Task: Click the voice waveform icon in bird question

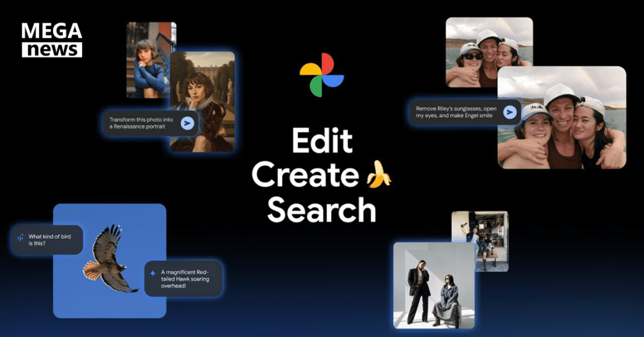Action: coord(20,238)
